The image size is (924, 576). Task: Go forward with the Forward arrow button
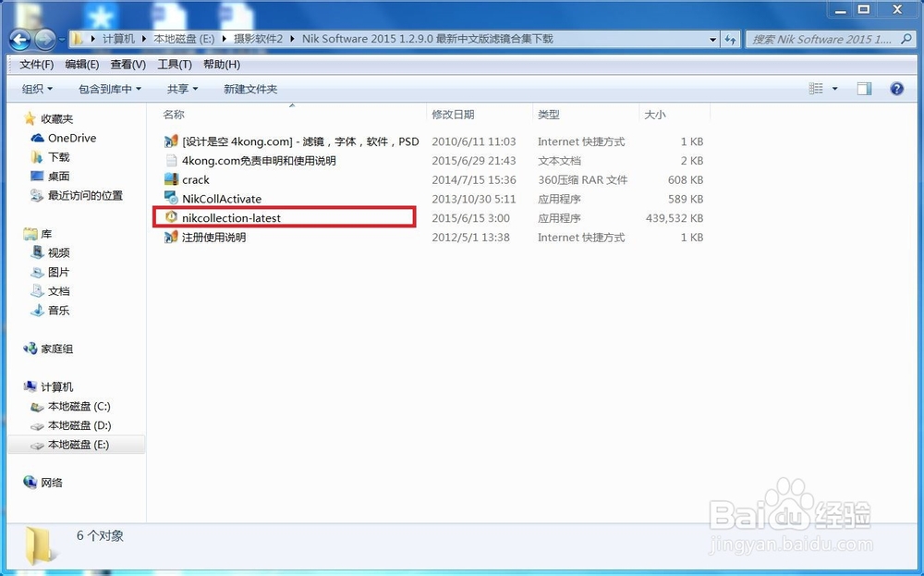(x=45, y=40)
